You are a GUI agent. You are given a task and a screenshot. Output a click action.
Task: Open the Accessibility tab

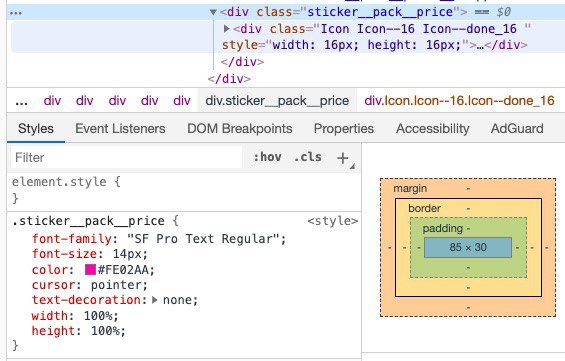[433, 129]
